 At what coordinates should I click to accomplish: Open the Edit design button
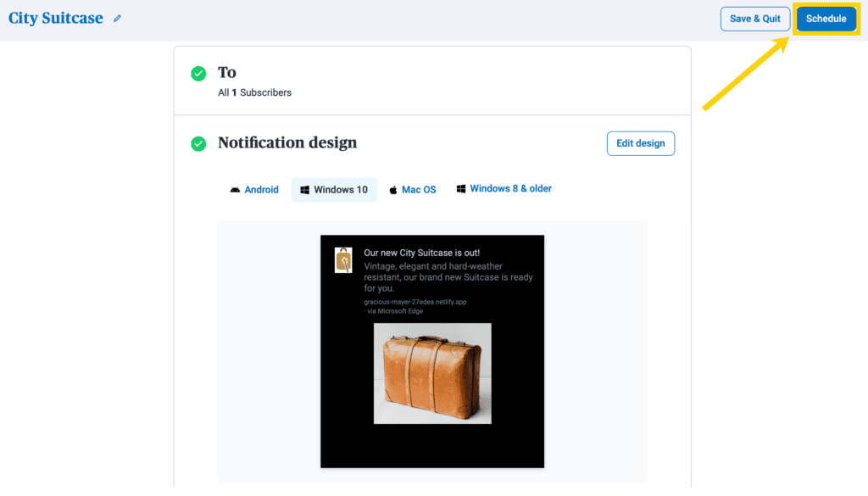coord(641,143)
